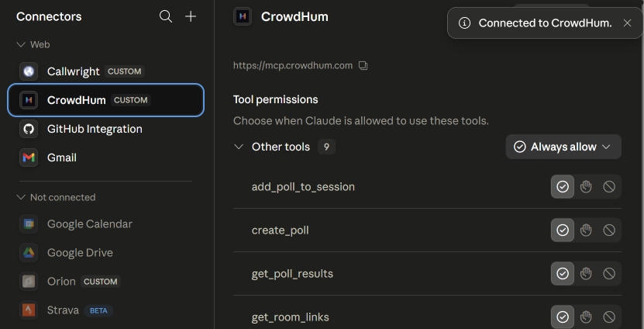Open the Strava beta connector
The height and width of the screenshot is (329, 644).
tap(105, 310)
